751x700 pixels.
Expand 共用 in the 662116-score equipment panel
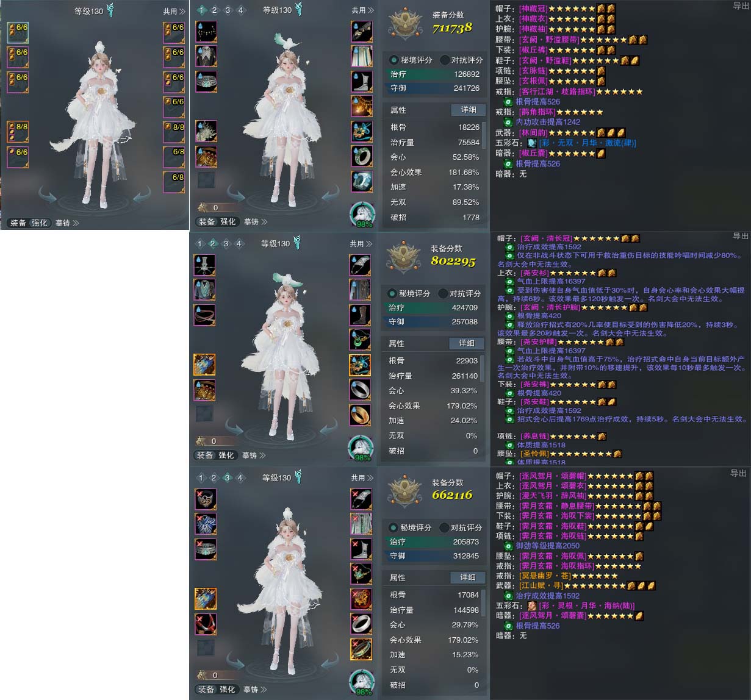pyautogui.click(x=362, y=478)
